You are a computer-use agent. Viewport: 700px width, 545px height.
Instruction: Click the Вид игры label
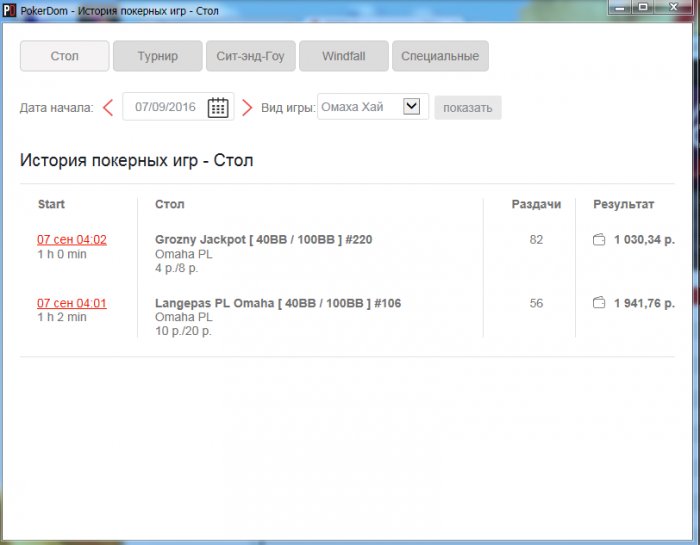tap(288, 108)
